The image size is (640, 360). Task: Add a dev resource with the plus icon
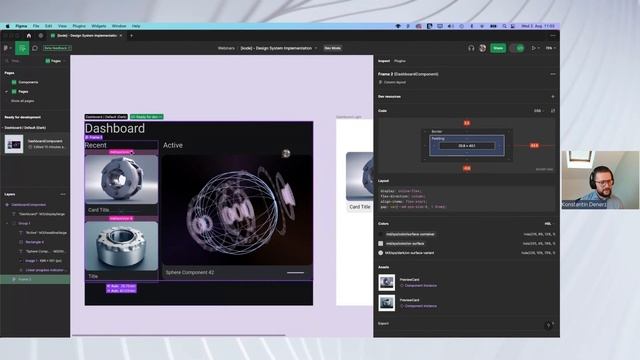tap(553, 97)
